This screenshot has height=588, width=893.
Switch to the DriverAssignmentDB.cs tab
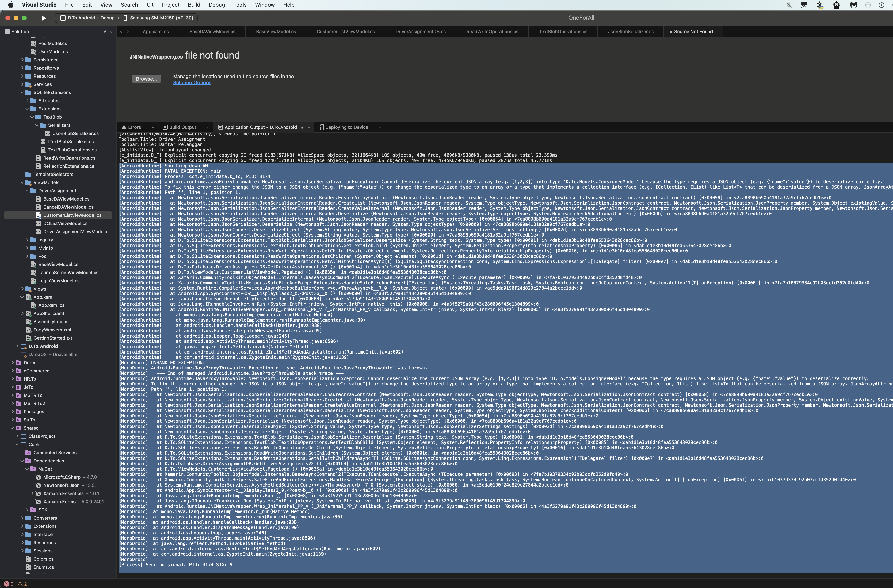tap(420, 32)
